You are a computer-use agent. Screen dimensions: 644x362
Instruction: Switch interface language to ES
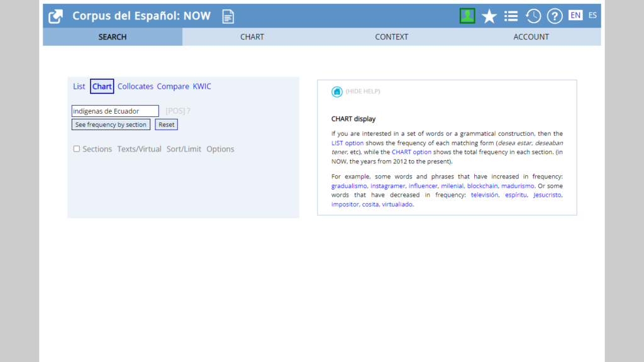point(592,16)
